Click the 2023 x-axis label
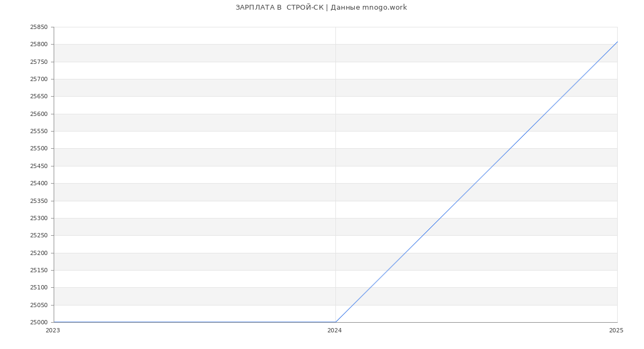Screen dimensions: 644x349 53,331
